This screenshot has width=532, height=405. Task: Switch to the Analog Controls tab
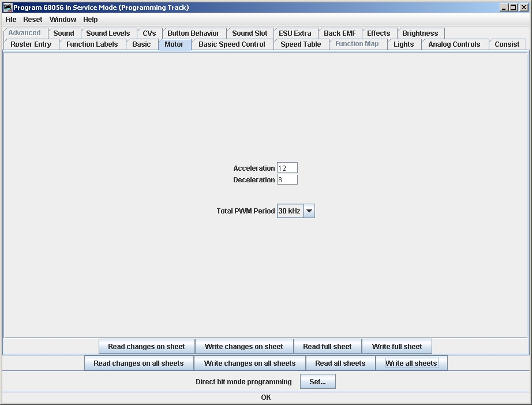point(454,44)
